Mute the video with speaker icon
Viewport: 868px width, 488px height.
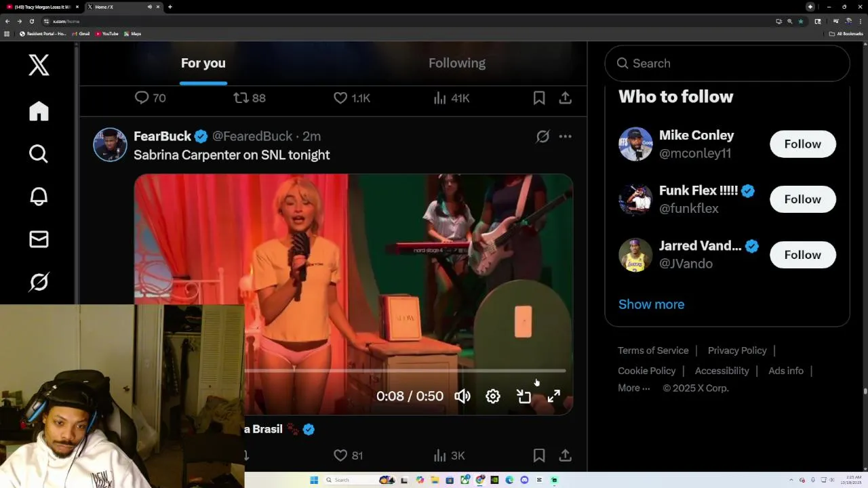[462, 396]
